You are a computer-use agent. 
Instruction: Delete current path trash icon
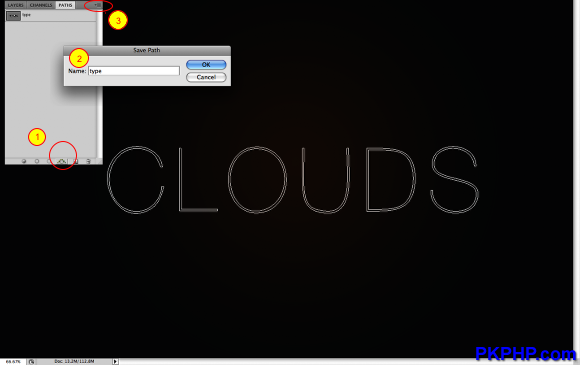click(88, 161)
